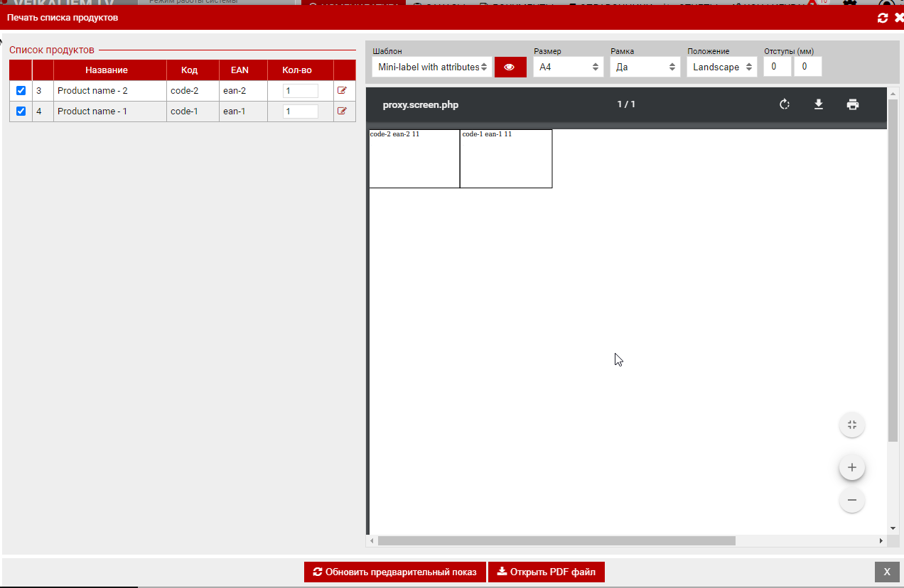Click fit-to-page button in PDF viewer
Image resolution: width=904 pixels, height=588 pixels.
(x=851, y=425)
